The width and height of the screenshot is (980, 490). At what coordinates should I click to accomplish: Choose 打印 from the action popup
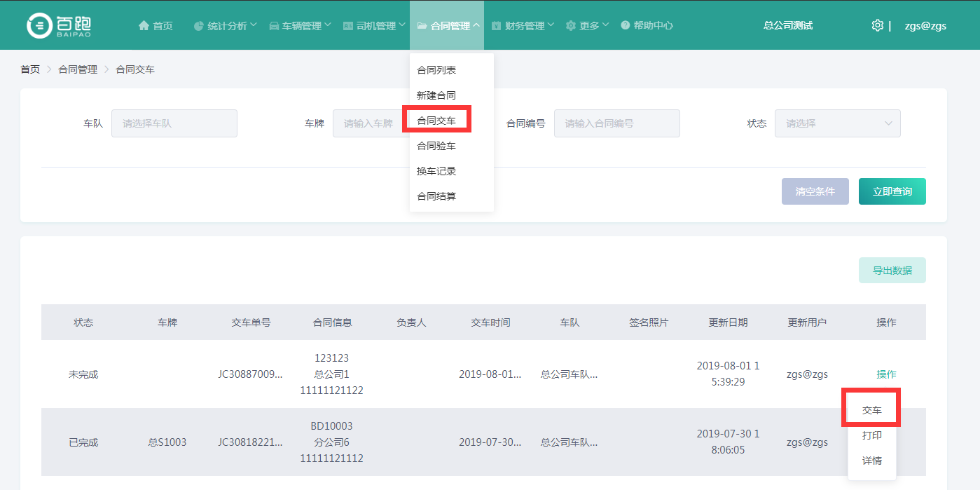point(871,435)
